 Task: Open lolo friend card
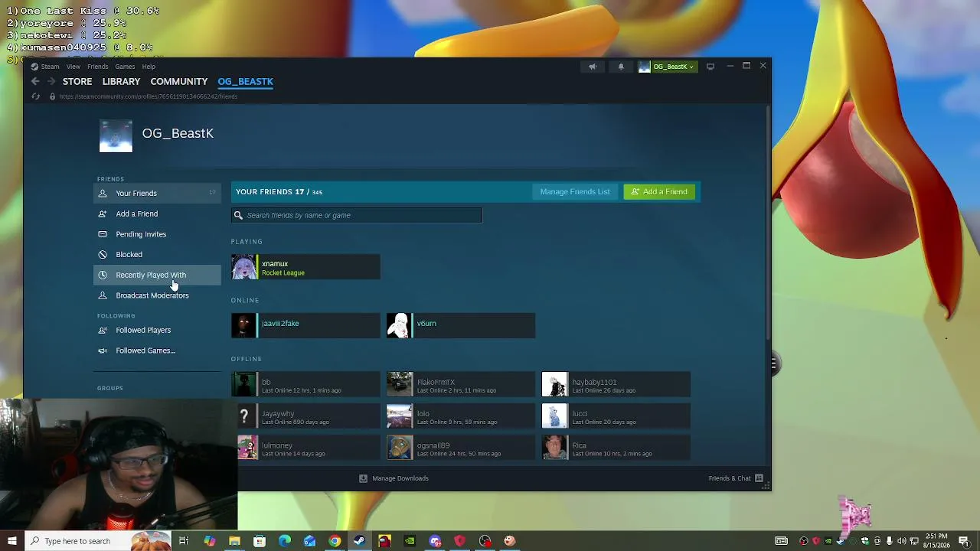coord(461,416)
